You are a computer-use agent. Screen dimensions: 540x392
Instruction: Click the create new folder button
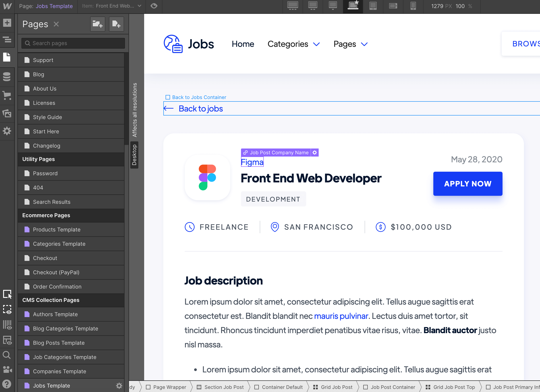pyautogui.click(x=98, y=24)
